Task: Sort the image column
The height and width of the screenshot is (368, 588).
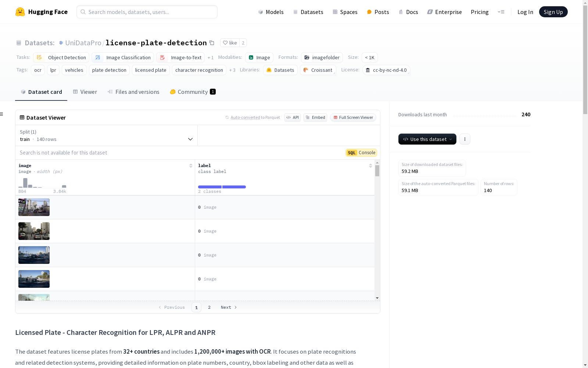Action: pyautogui.click(x=191, y=166)
